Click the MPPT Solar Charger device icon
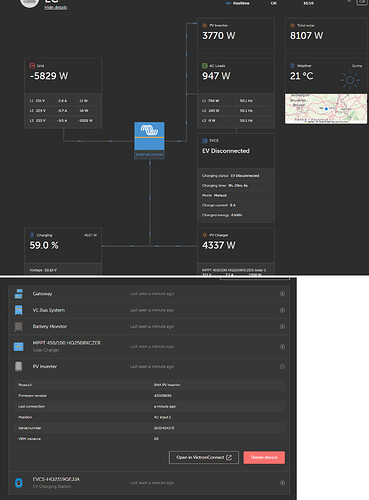This screenshot has height=500, width=369. point(19,347)
